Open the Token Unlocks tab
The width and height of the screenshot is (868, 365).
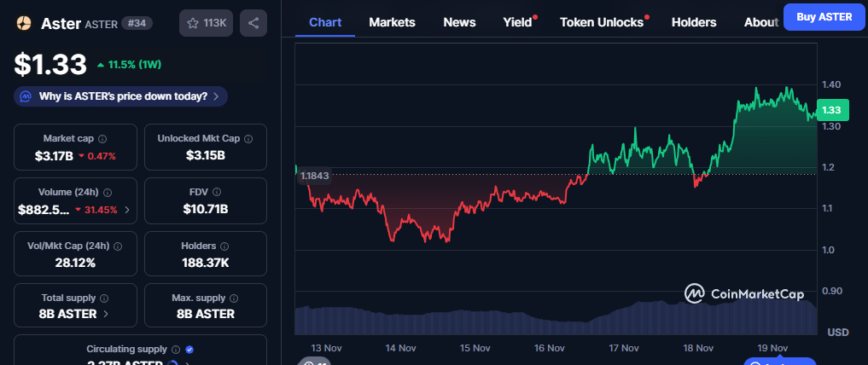point(602,22)
